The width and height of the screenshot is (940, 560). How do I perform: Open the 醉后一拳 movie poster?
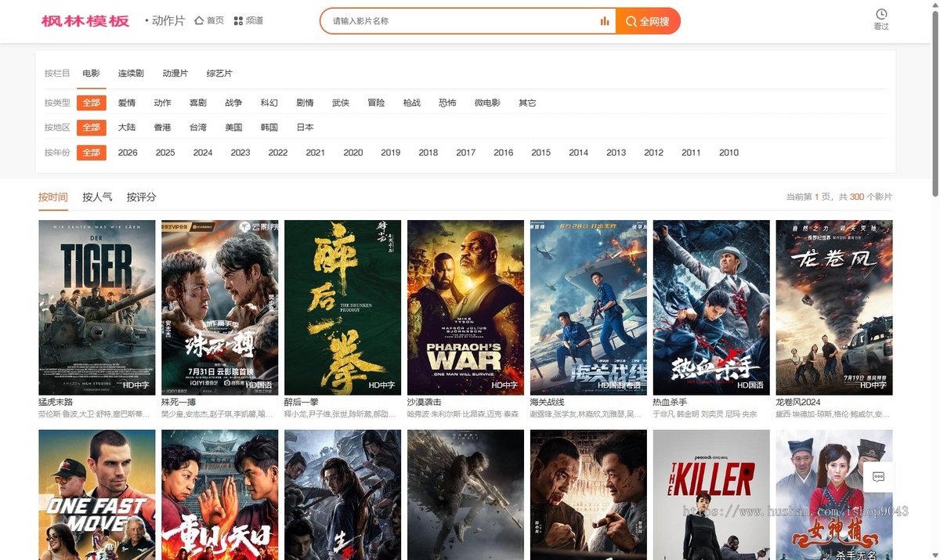point(342,307)
